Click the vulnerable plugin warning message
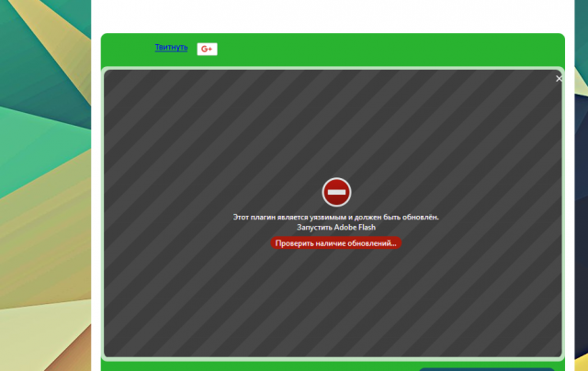Screen dimensions: 588x371 point(335,217)
